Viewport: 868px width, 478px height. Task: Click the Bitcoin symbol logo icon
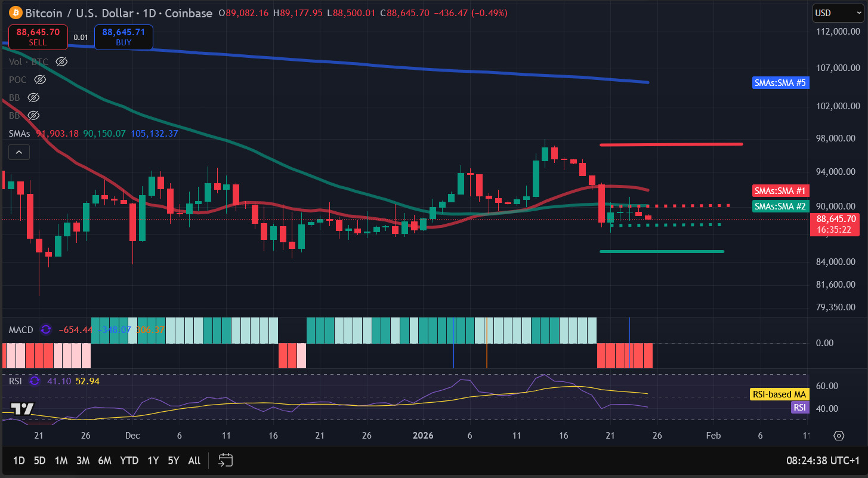(x=16, y=13)
